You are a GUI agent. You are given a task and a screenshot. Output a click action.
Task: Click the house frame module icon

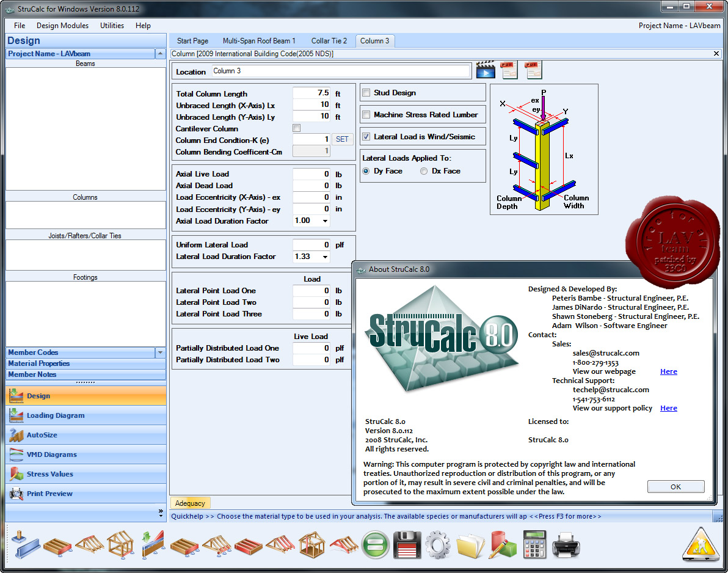coord(121,544)
